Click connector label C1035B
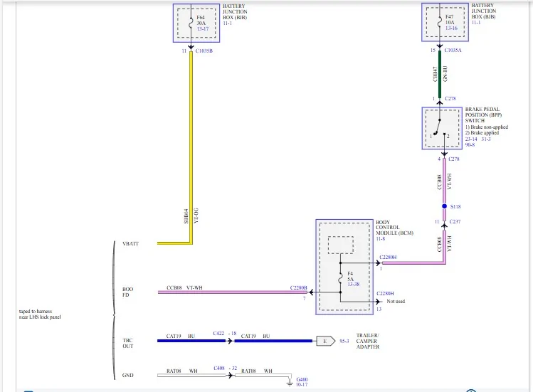The height and width of the screenshot is (392, 533). point(204,51)
